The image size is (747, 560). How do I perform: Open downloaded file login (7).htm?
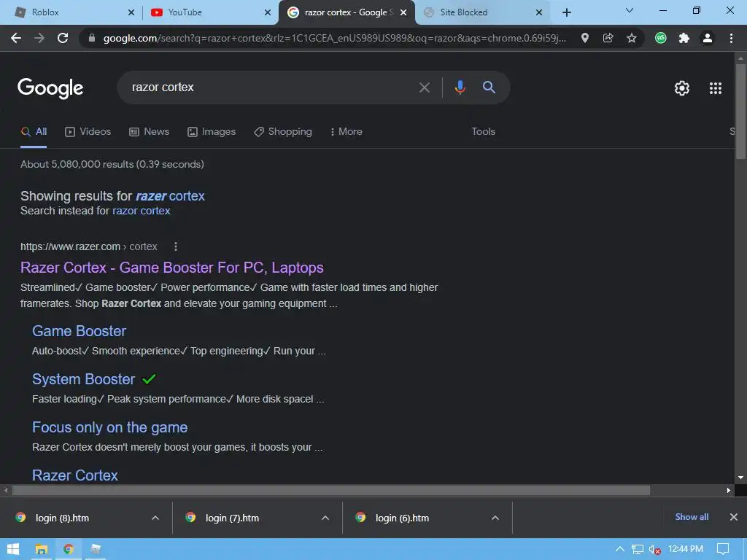click(x=232, y=518)
